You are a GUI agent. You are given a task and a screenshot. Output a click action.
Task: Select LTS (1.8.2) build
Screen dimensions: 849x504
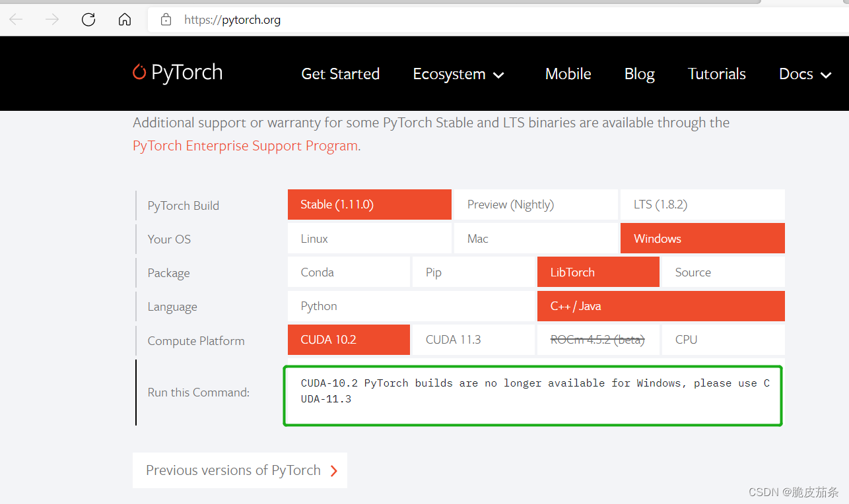click(702, 205)
